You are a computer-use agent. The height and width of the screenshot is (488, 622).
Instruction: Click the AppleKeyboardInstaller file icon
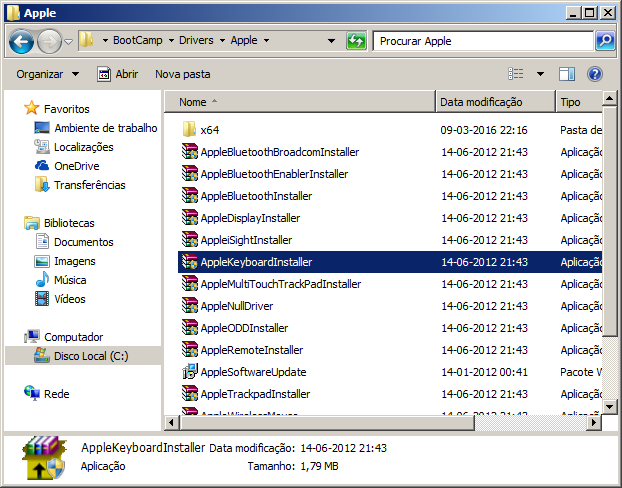[190, 262]
